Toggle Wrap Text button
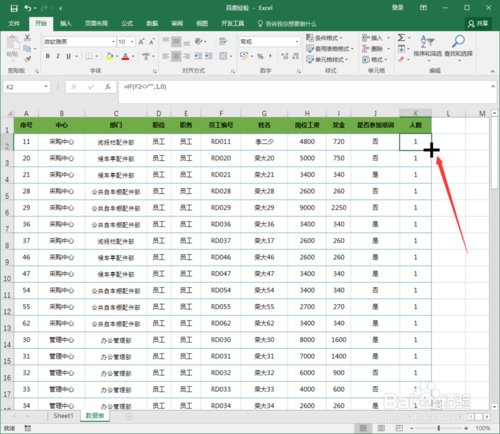This screenshot has height=434, width=500. (x=223, y=41)
